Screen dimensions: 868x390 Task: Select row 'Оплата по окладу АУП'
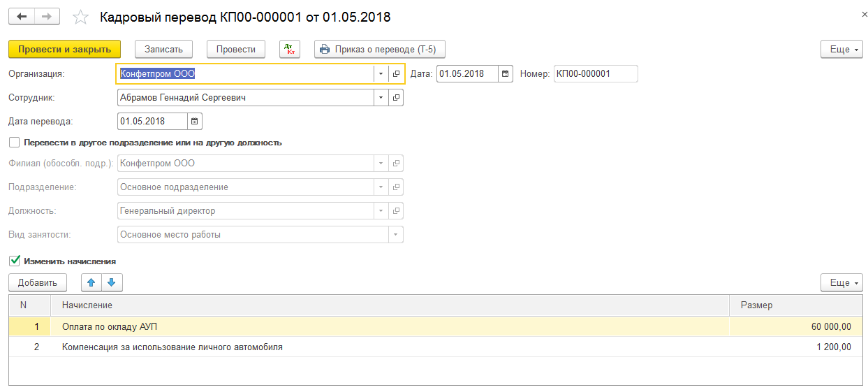[x=437, y=326]
